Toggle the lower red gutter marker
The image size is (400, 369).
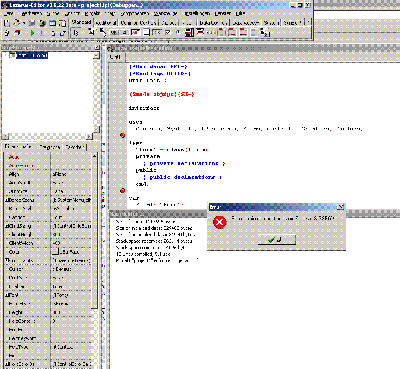pos(123,190)
